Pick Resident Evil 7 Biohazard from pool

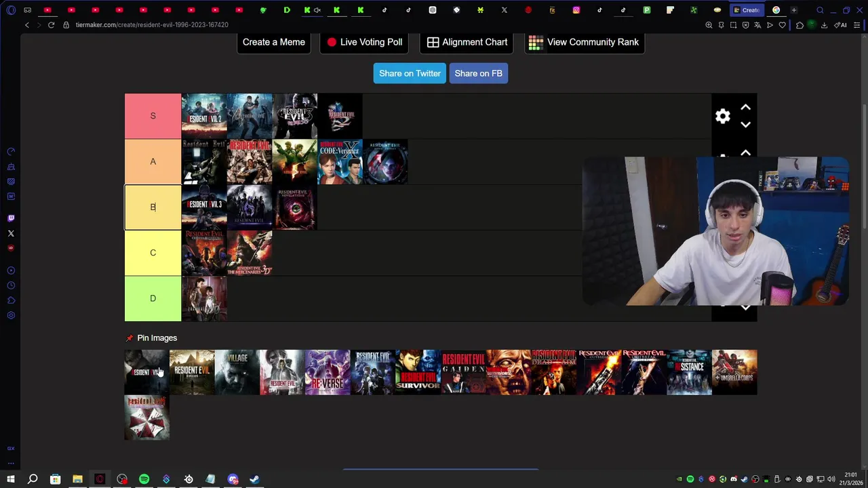[192, 372]
